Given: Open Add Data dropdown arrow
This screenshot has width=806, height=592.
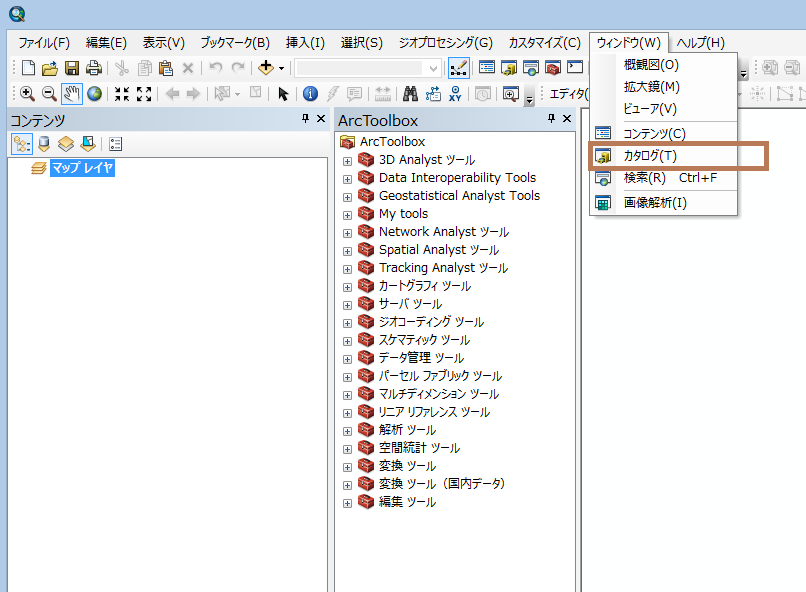Looking at the screenshot, I should click(x=281, y=68).
